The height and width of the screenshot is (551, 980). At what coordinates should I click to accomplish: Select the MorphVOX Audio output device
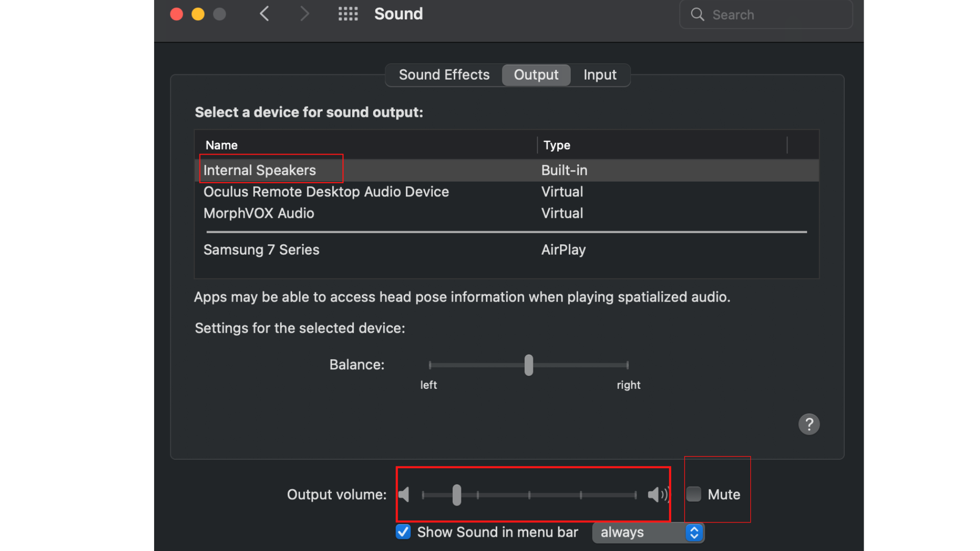(258, 213)
